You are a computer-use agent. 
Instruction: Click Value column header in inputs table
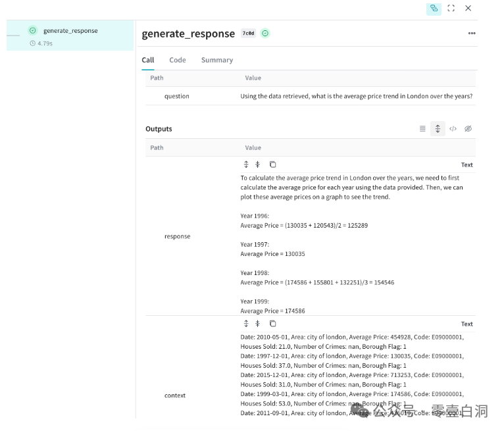coord(253,78)
